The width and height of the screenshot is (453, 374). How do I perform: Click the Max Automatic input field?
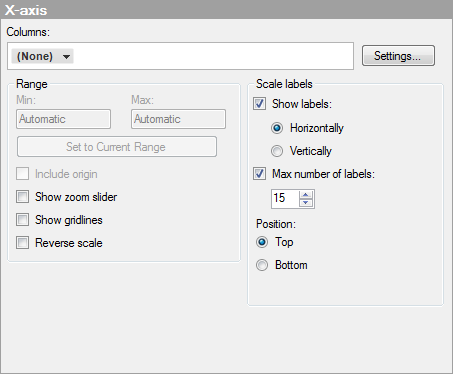pyautogui.click(x=178, y=119)
